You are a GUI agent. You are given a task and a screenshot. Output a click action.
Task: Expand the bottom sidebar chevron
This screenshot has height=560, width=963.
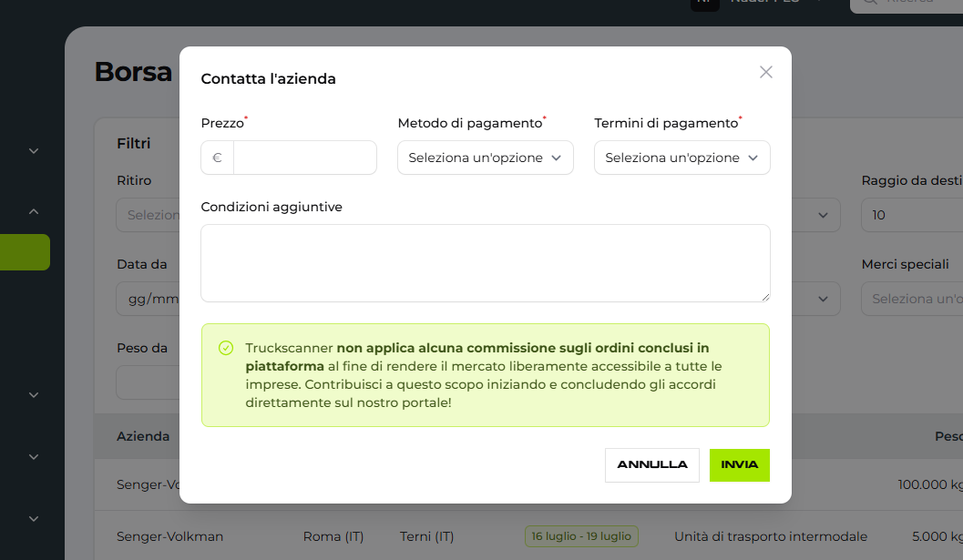34,519
